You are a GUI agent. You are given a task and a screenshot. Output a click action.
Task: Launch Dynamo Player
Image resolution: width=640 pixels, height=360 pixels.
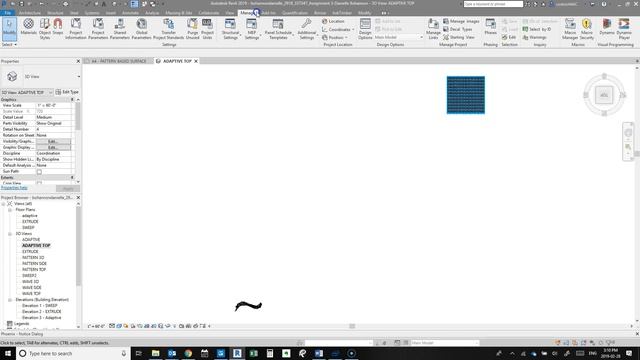click(x=624, y=29)
